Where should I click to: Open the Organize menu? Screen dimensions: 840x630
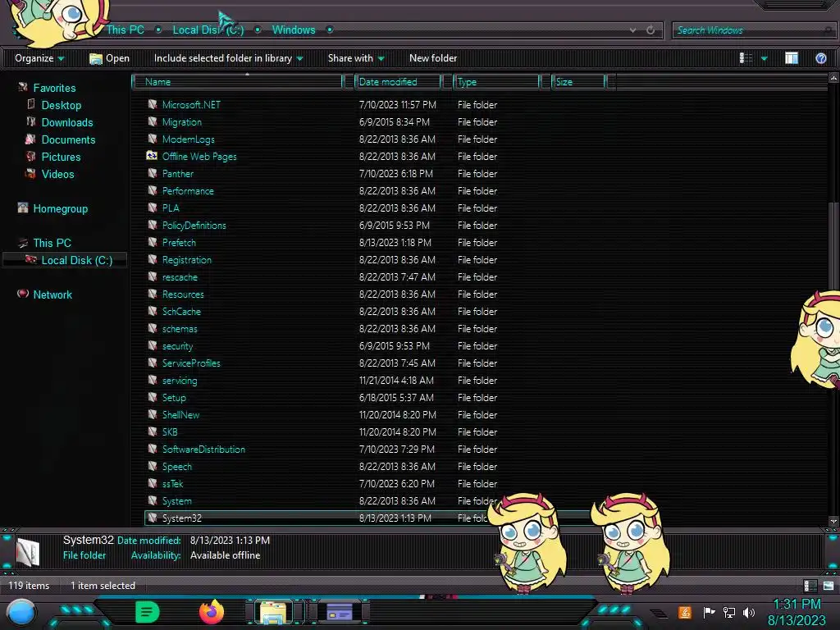click(x=39, y=58)
